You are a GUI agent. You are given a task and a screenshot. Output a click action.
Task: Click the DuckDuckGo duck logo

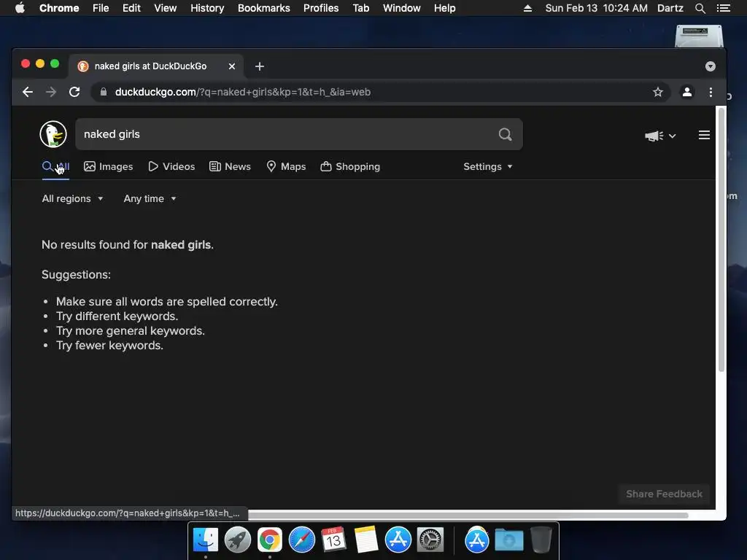[53, 134]
